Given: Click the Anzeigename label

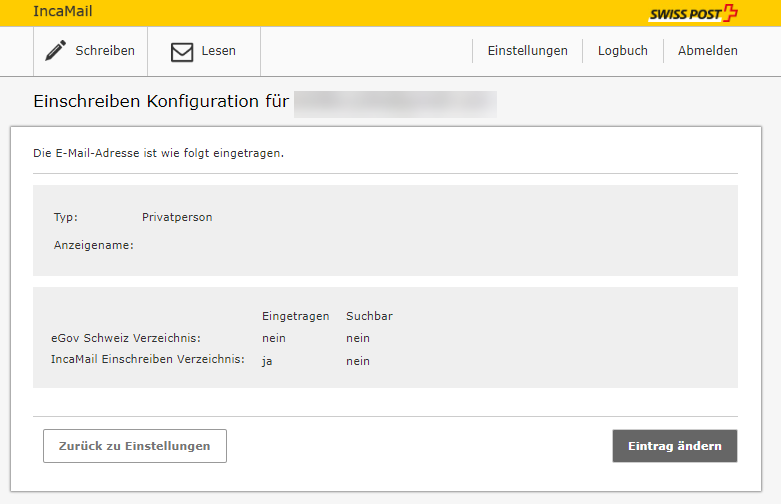Looking at the screenshot, I should 93,245.
